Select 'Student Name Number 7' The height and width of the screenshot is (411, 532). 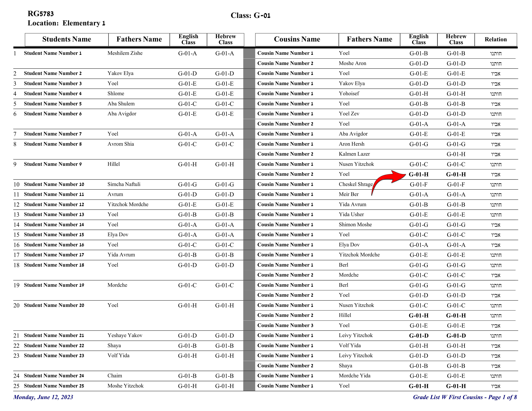pyautogui.click(x=53, y=134)
